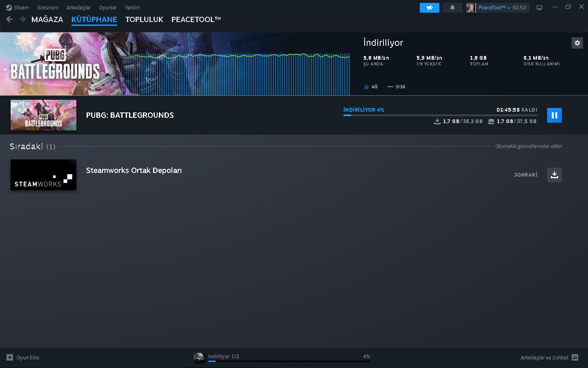Viewport: 588px width, 368px height.
Task: Click the bottom download progress bar
Action: (x=289, y=361)
